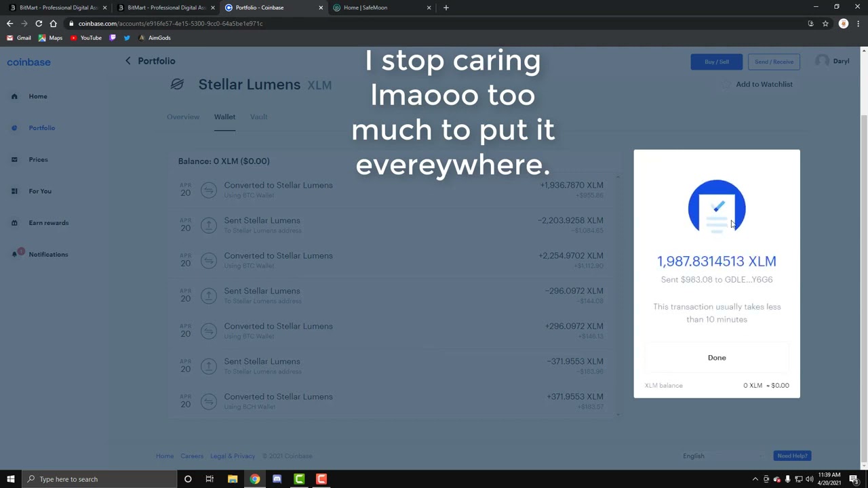Viewport: 868px width, 488px height.
Task: Open the Windows notification center
Action: click(x=854, y=479)
